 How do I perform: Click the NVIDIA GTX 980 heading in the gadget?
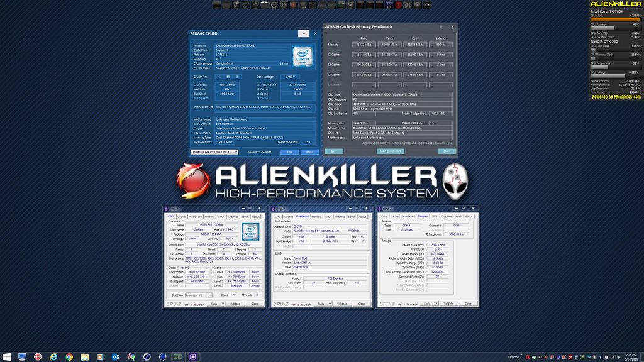point(604,41)
